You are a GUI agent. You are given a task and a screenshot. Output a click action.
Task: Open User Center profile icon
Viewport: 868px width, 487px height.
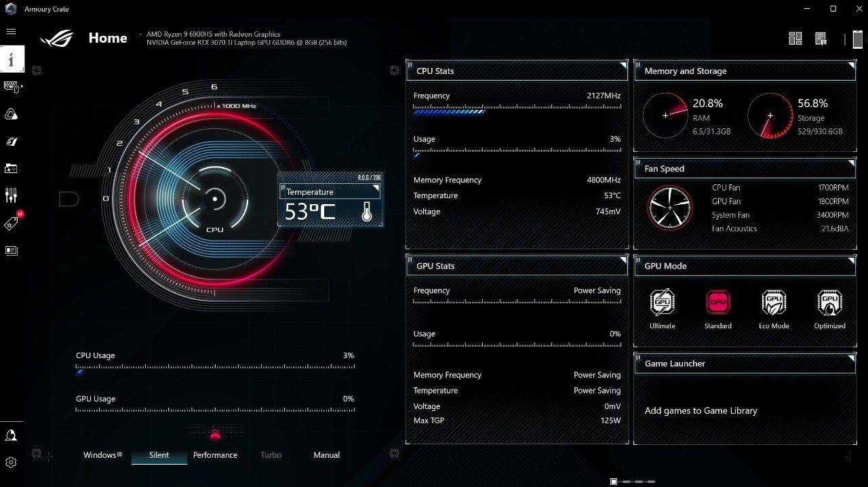point(11,435)
